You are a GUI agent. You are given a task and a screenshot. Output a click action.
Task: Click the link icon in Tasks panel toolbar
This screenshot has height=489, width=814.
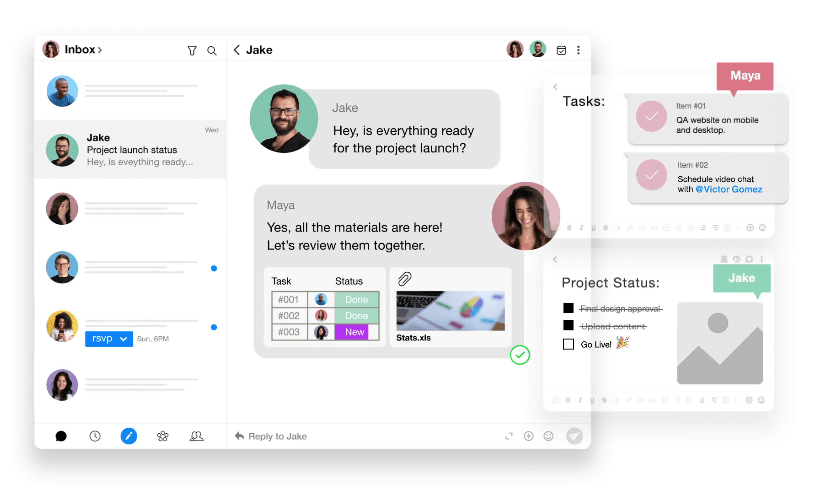point(629,228)
